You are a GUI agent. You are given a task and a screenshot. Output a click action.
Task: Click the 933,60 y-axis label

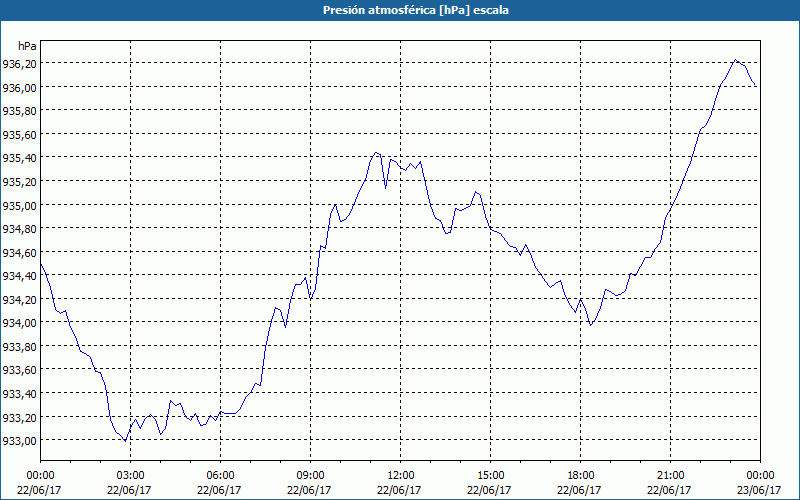tap(20, 370)
